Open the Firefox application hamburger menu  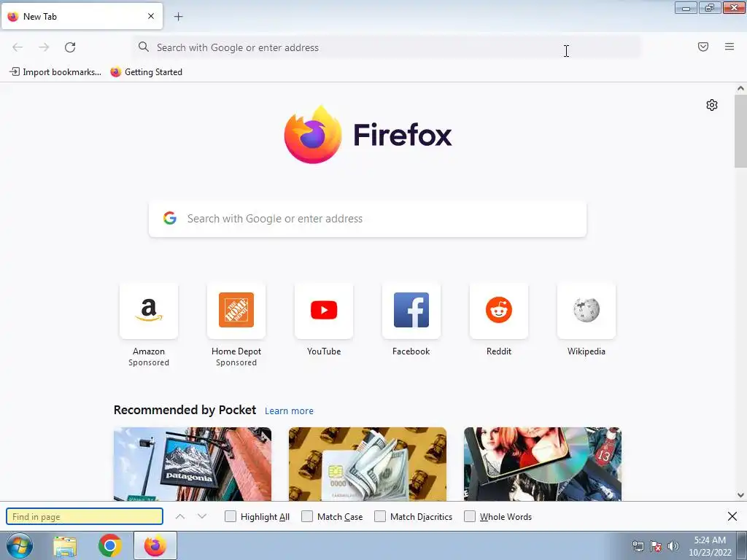click(x=729, y=47)
